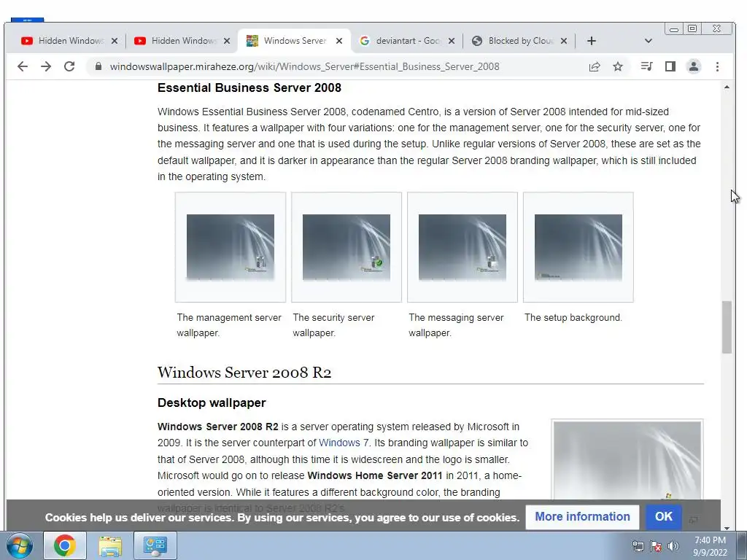Go forward to the next page
747x560 pixels.
coord(46,66)
